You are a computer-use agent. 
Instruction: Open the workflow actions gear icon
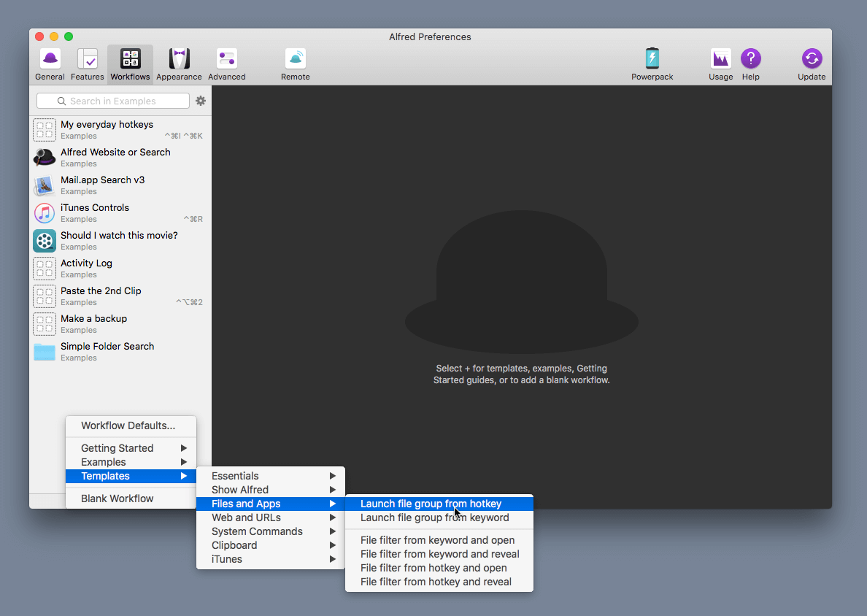(200, 101)
